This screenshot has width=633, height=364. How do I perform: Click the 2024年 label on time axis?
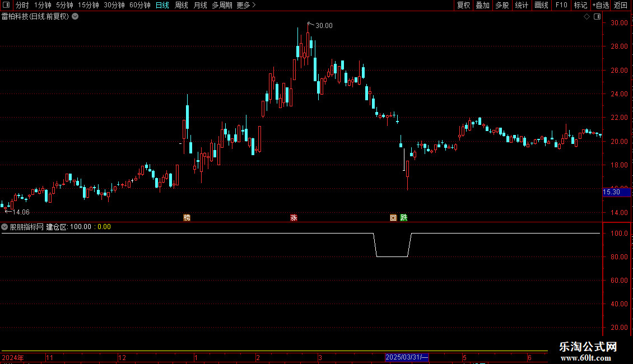(x=13, y=357)
